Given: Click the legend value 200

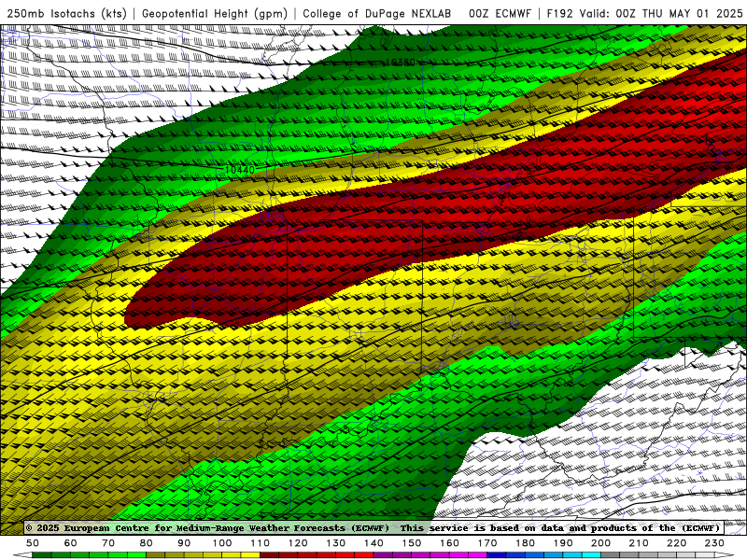Looking at the screenshot, I should pos(600,543).
